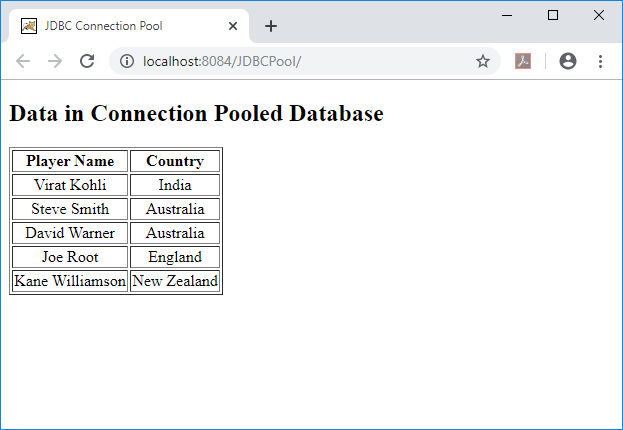Image resolution: width=623 pixels, height=430 pixels.
Task: Click Australia cell in David Warner row
Action: click(175, 233)
